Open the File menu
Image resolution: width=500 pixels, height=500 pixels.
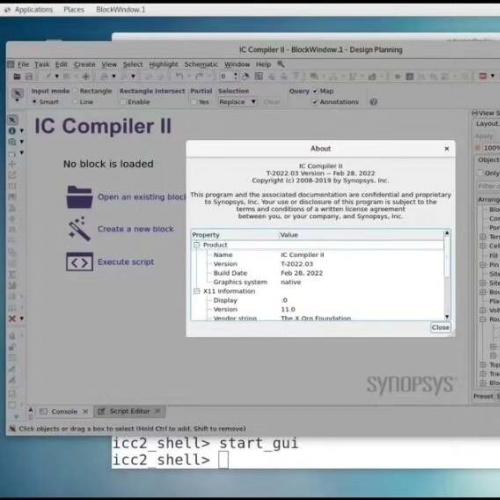23,64
